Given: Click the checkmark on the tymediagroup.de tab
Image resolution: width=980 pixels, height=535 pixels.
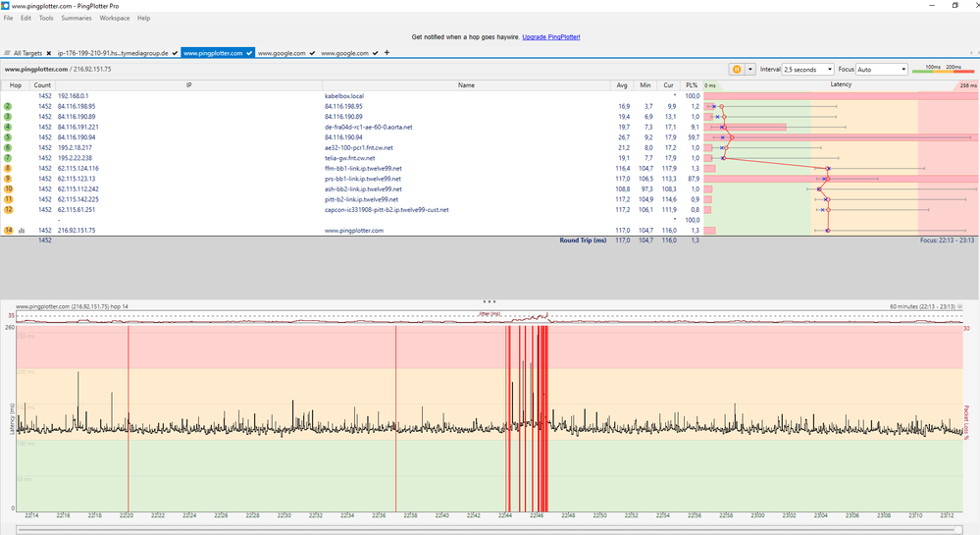Looking at the screenshot, I should click(x=175, y=53).
